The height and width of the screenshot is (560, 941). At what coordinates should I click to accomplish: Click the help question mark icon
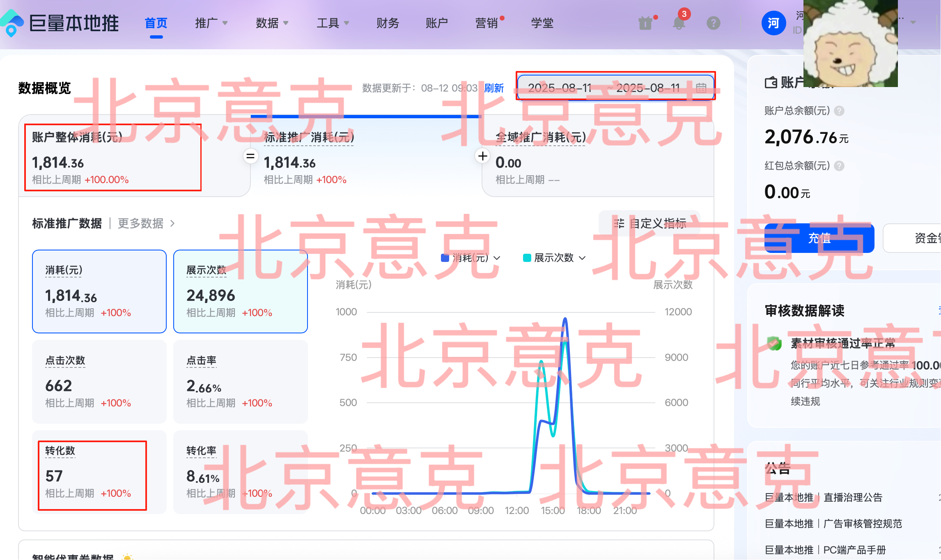click(713, 23)
